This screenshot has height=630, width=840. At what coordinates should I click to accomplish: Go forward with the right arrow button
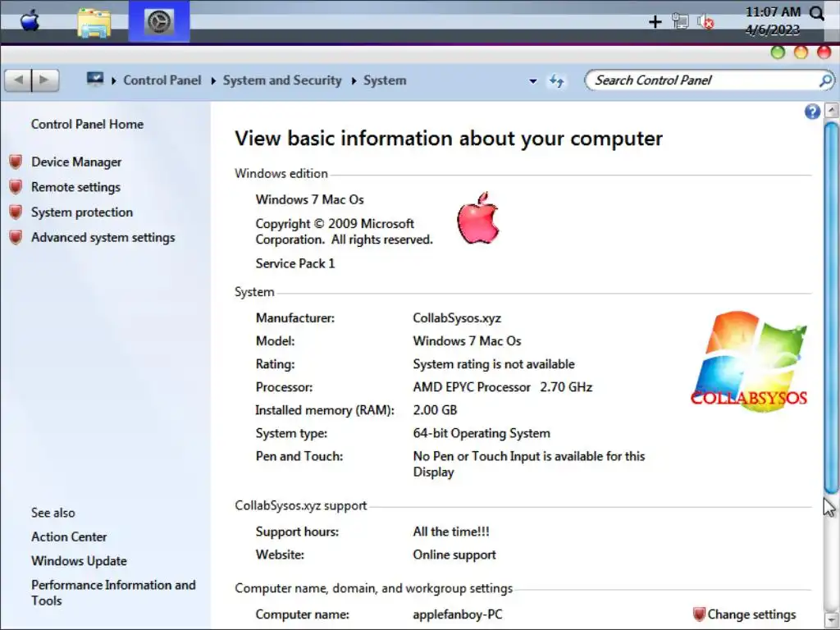click(45, 80)
